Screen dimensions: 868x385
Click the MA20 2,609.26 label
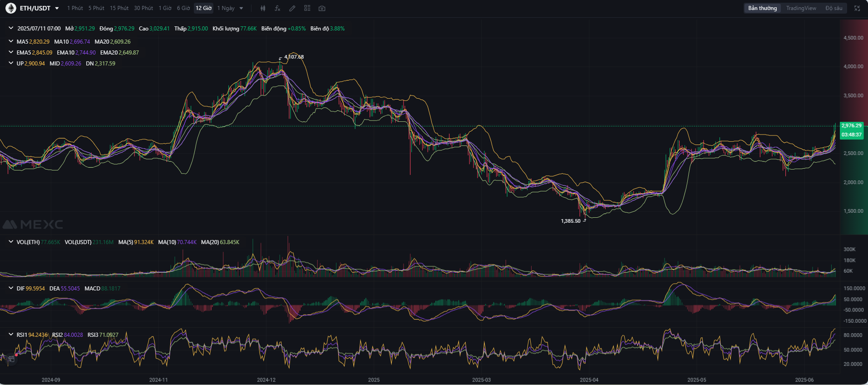113,41
